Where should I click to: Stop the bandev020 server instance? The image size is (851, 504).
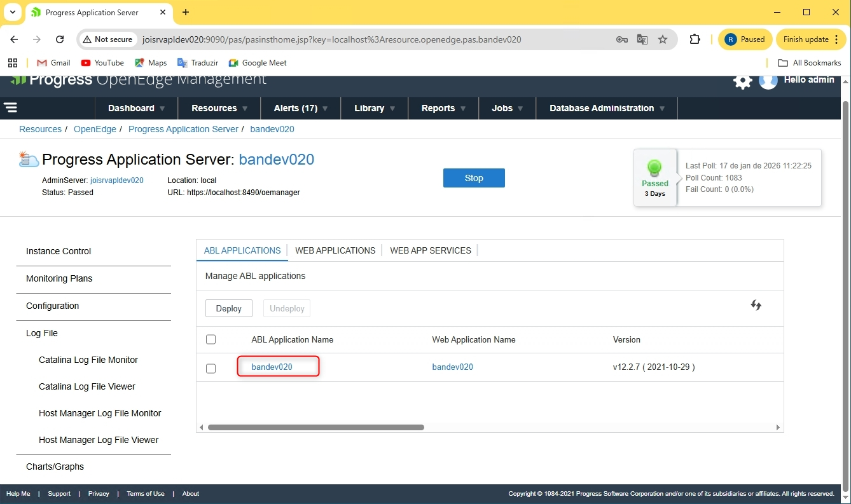[x=474, y=178]
